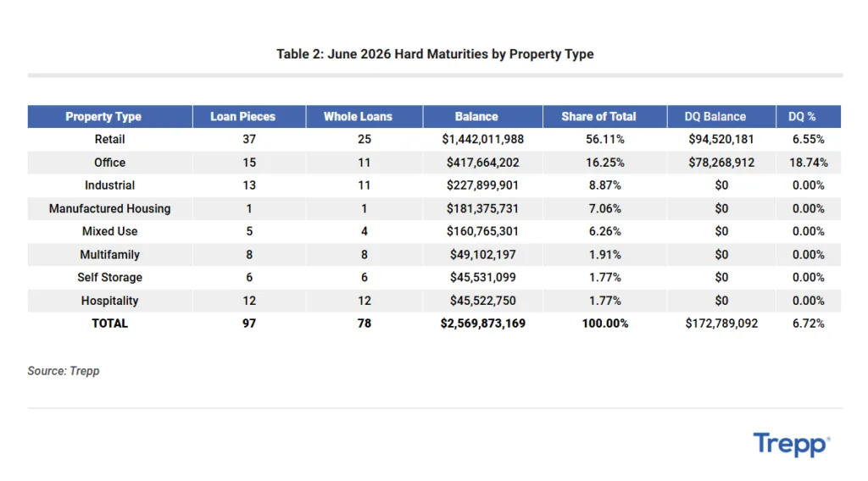Click Office balance $417,664,202

click(x=482, y=163)
